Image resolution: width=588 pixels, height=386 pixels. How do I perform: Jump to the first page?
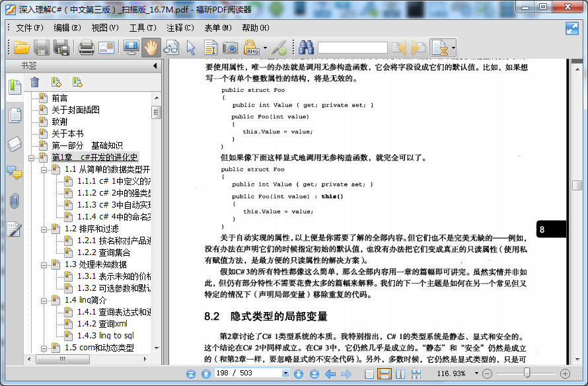click(191, 373)
